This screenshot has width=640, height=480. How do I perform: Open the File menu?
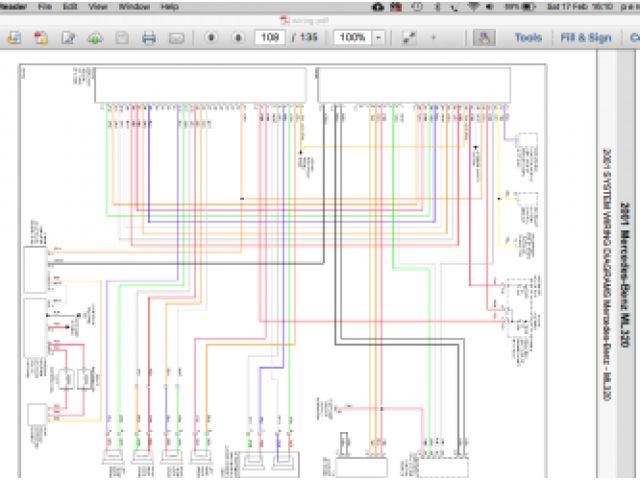pyautogui.click(x=43, y=6)
